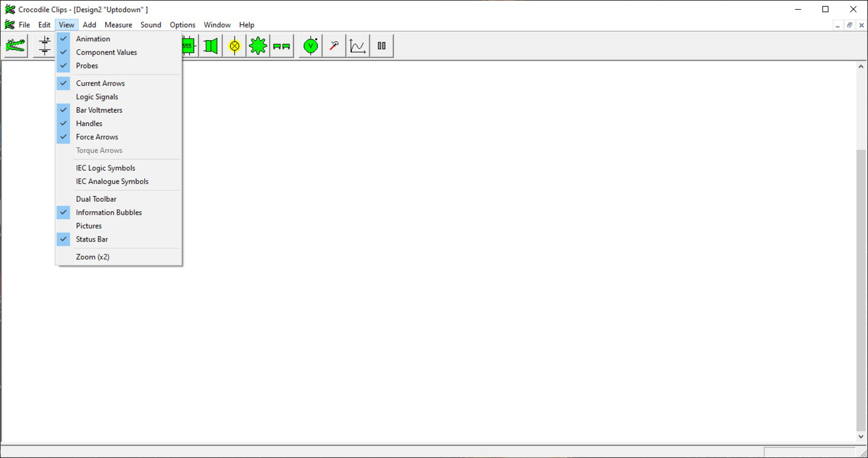The image size is (868, 458).
Task: Turn off Component Values display
Action: point(106,52)
